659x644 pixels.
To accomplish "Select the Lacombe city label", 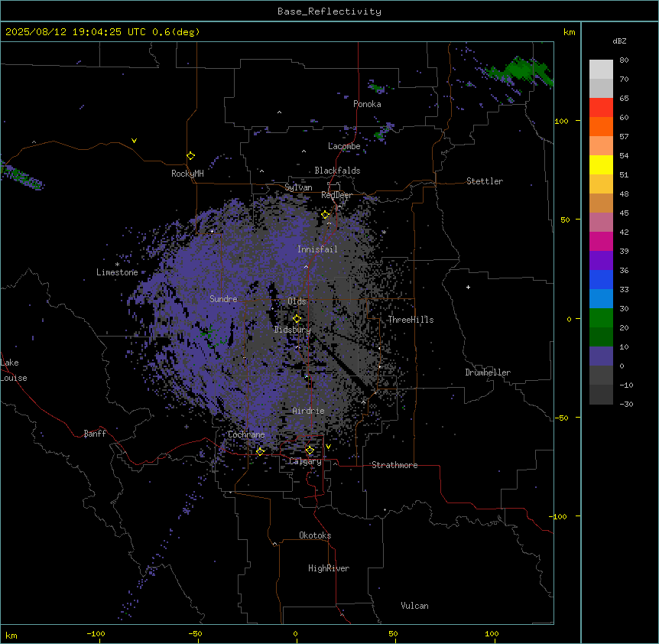I will [x=344, y=146].
